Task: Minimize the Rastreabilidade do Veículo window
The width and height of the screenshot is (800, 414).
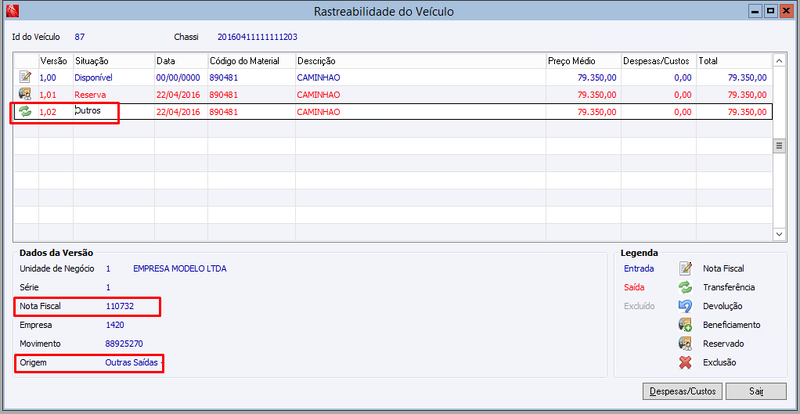Action: 757,10
